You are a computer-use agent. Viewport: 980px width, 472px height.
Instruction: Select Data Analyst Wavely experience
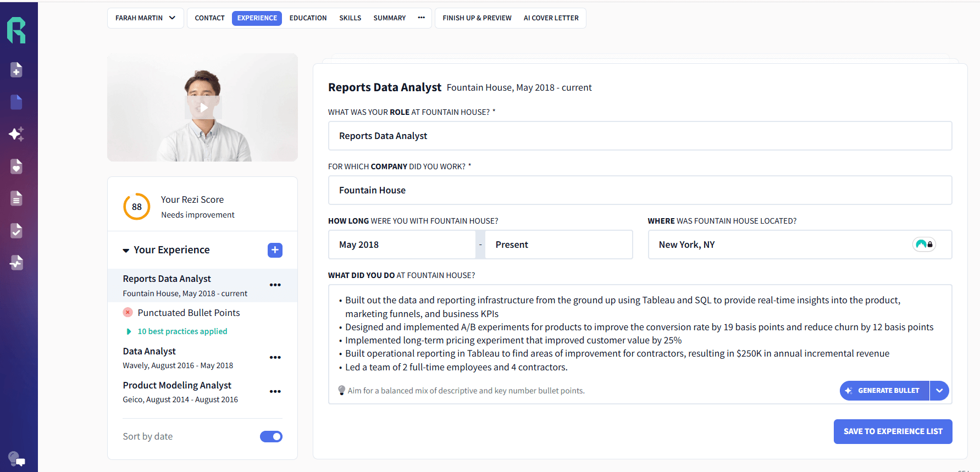[178, 358]
